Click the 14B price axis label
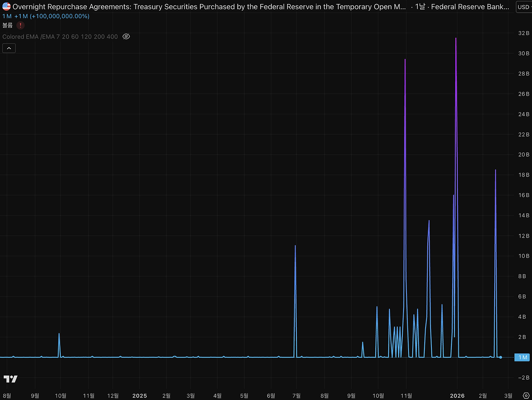 pyautogui.click(x=524, y=215)
